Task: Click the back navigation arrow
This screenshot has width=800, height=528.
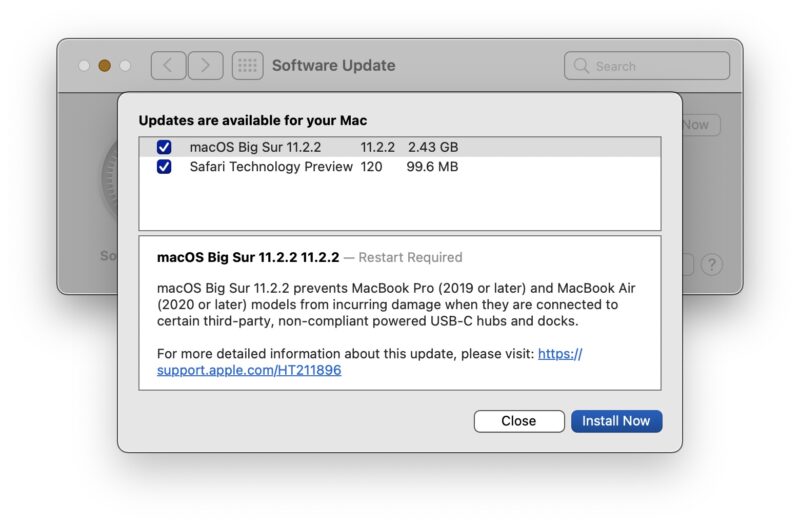Action: pos(168,66)
